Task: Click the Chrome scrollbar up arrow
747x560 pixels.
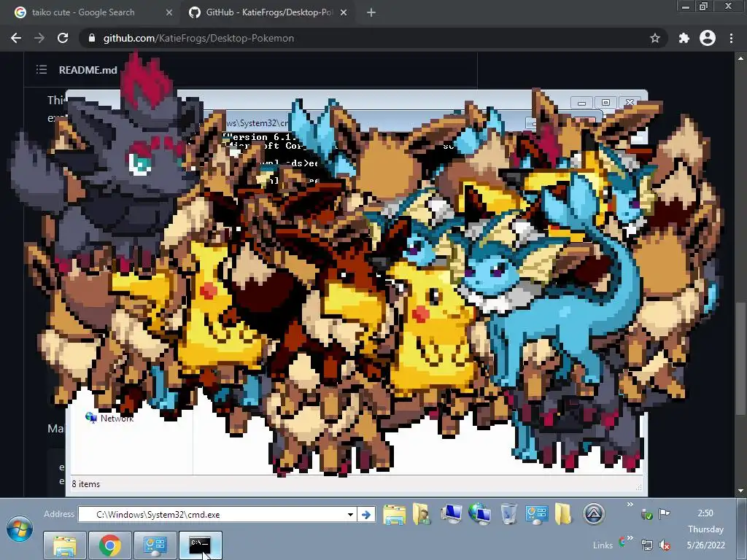Action: click(x=740, y=58)
